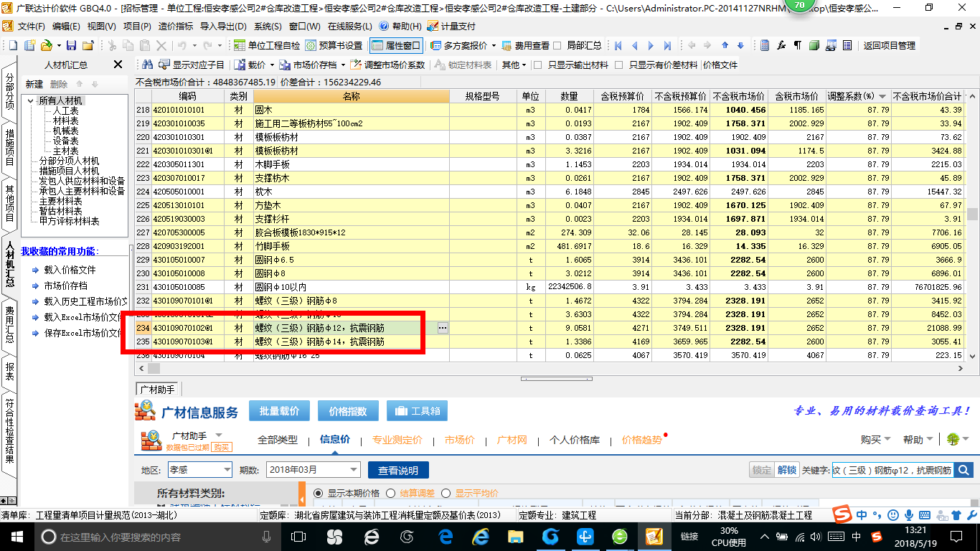This screenshot has height=551, width=980.
Task: Open the 地区 孝感 combo box
Action: (x=199, y=470)
